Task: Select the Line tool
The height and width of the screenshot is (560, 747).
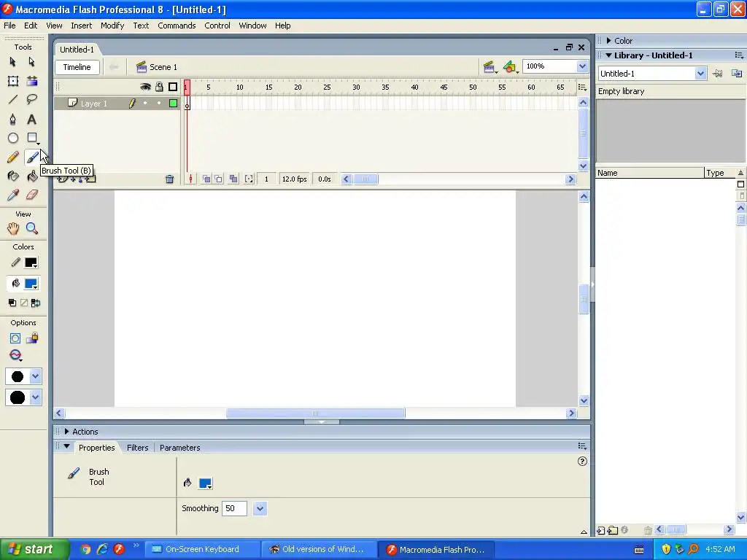Action: (x=13, y=99)
